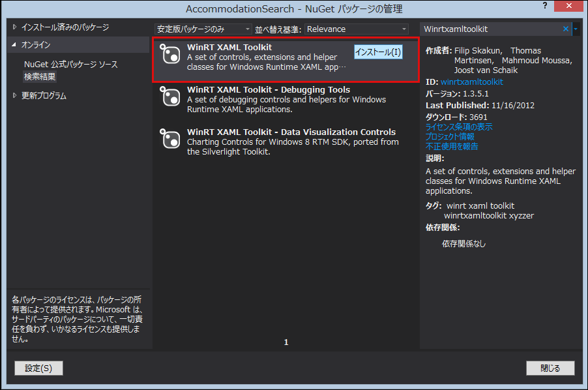Select the WinRT XAML Toolkit - Debugging Tools result
Viewport: 588px width, 390px height.
(286, 99)
